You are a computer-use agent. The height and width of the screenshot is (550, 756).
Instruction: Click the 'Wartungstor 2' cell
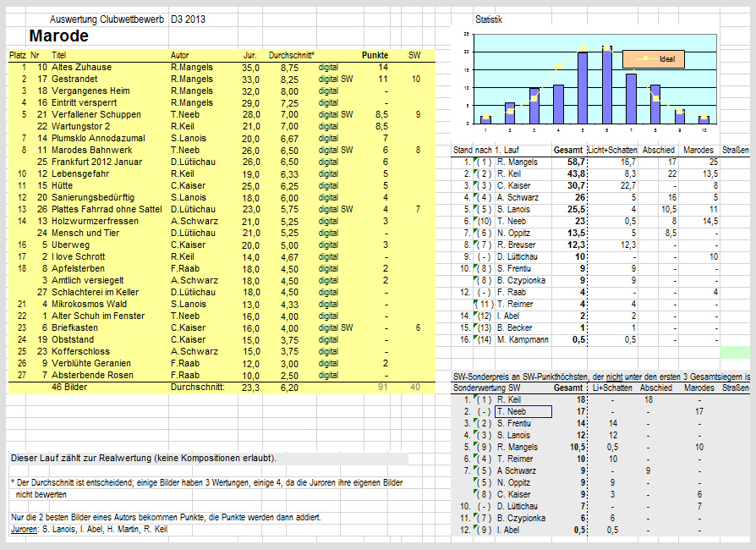click(x=80, y=126)
